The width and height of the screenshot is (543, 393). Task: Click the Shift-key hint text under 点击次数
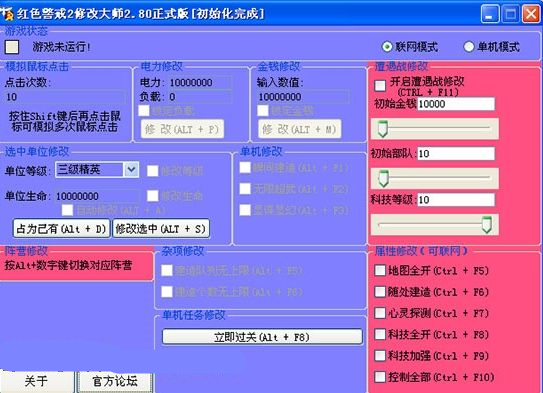tap(65, 121)
